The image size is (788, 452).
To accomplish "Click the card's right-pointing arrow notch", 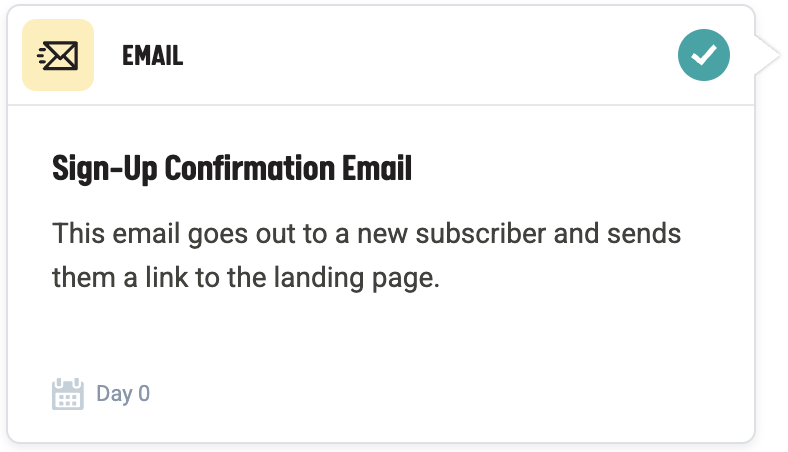I will (767, 56).
